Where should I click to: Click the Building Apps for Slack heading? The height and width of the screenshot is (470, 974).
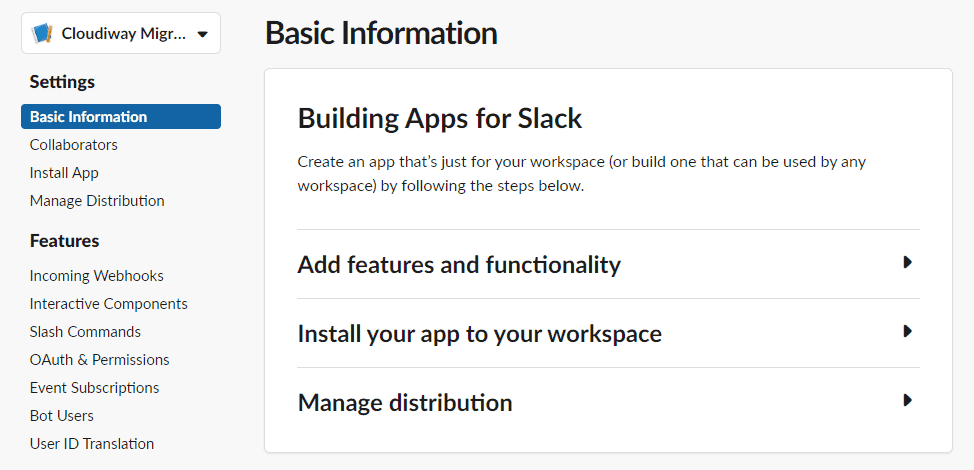[x=440, y=118]
